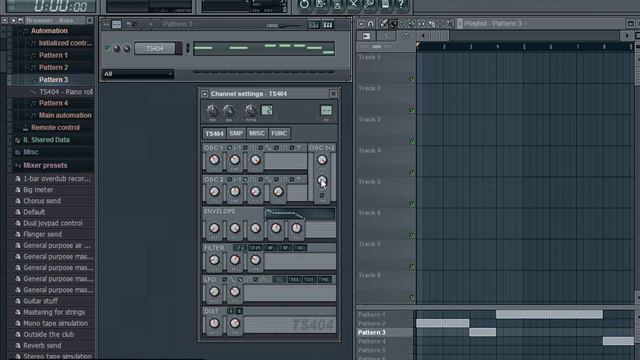
Task: Select the BP filter type button
Action: click(285, 248)
